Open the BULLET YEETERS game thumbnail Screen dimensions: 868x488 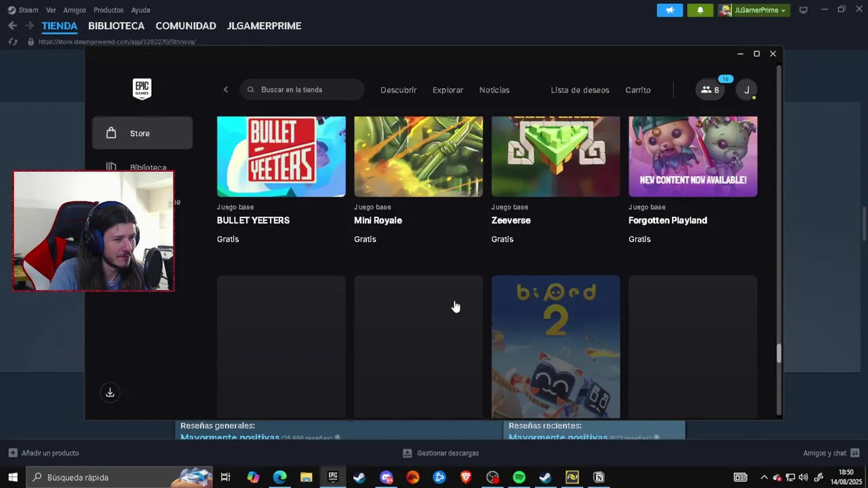pyautogui.click(x=281, y=157)
